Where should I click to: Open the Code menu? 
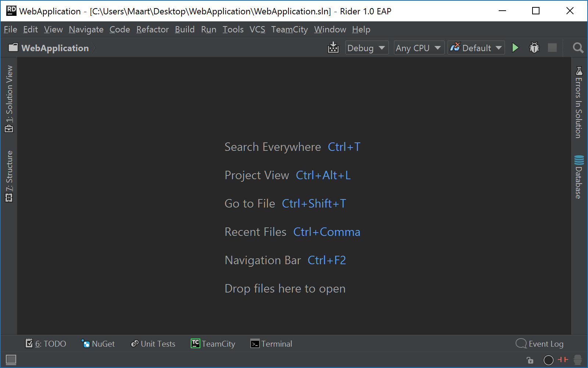click(120, 29)
